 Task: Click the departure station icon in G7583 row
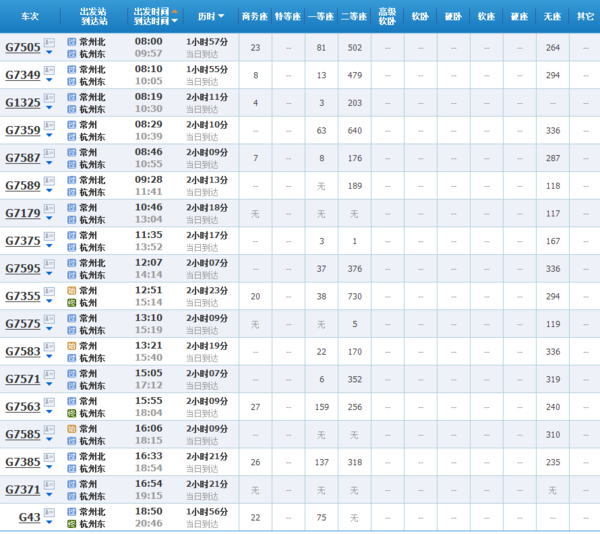pyautogui.click(x=71, y=345)
